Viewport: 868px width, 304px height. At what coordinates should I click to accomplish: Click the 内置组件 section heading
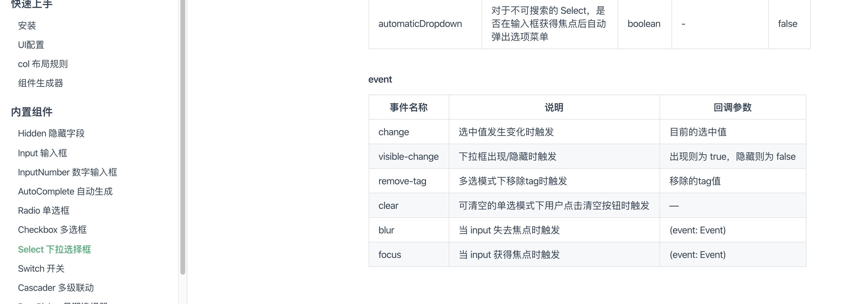(x=31, y=112)
